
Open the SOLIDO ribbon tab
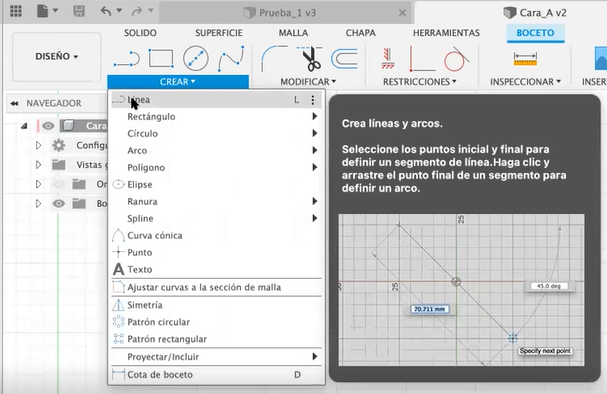pyautogui.click(x=140, y=33)
